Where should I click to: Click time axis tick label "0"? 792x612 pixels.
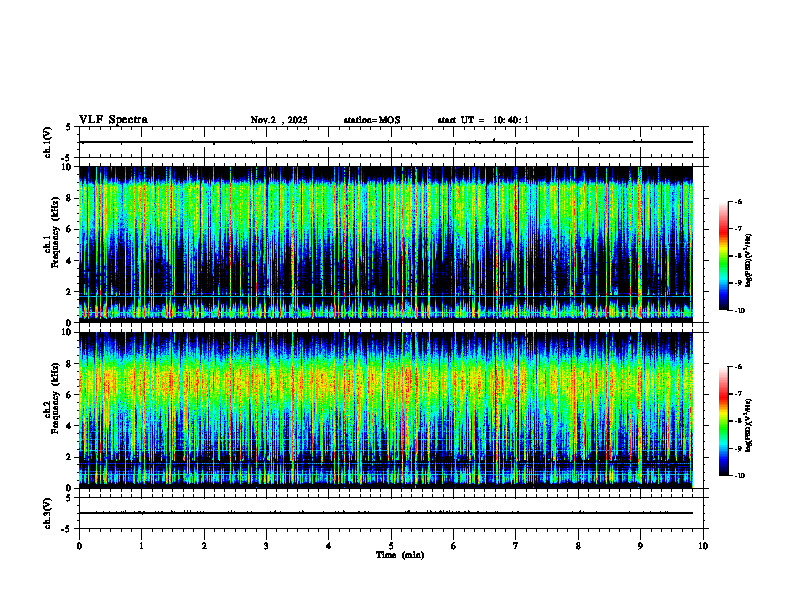pyautogui.click(x=79, y=546)
